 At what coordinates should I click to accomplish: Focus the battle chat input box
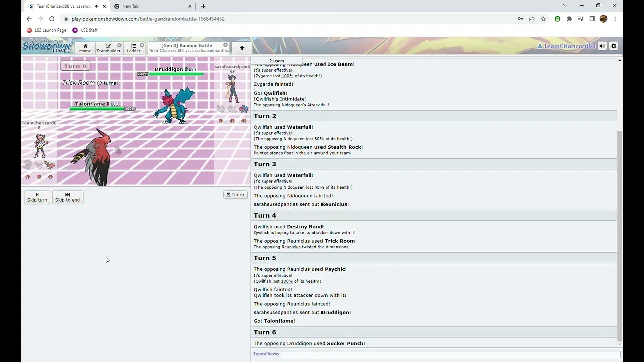(x=450, y=354)
